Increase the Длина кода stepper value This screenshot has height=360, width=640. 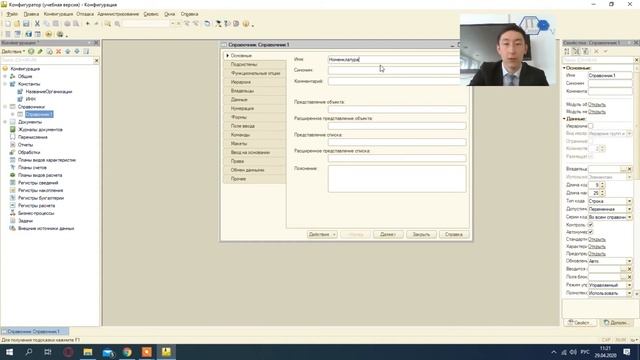coord(602,183)
